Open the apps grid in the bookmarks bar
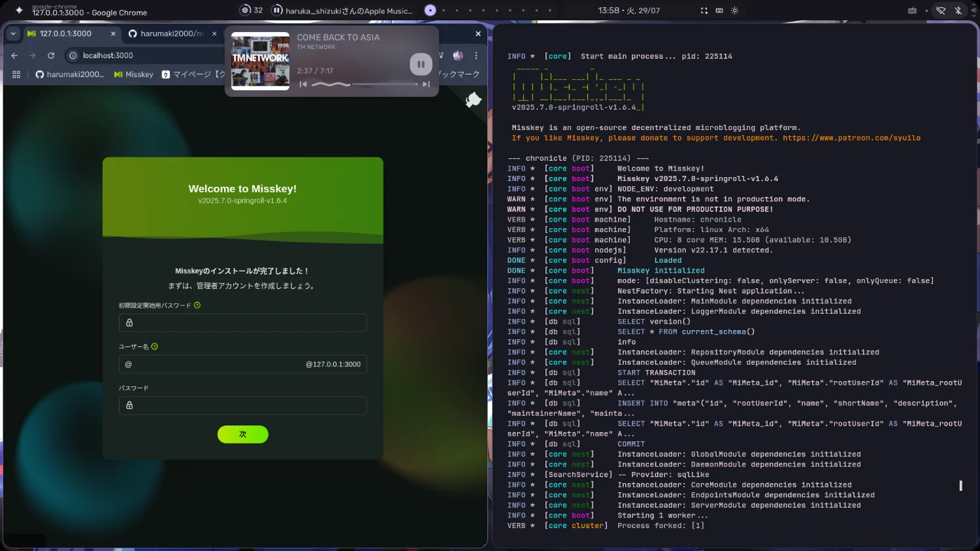This screenshot has width=980, height=551. point(16,75)
